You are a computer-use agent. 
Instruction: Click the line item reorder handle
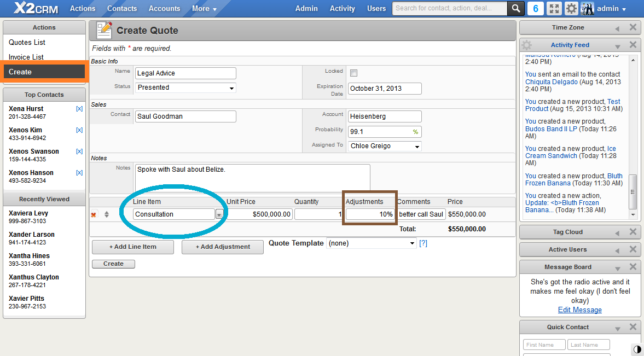tap(107, 214)
